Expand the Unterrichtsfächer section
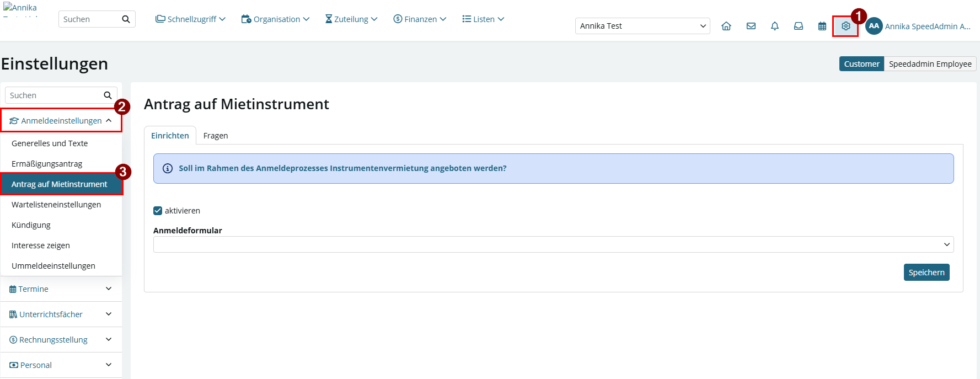Viewport: 980px width, 379px height. click(61, 314)
